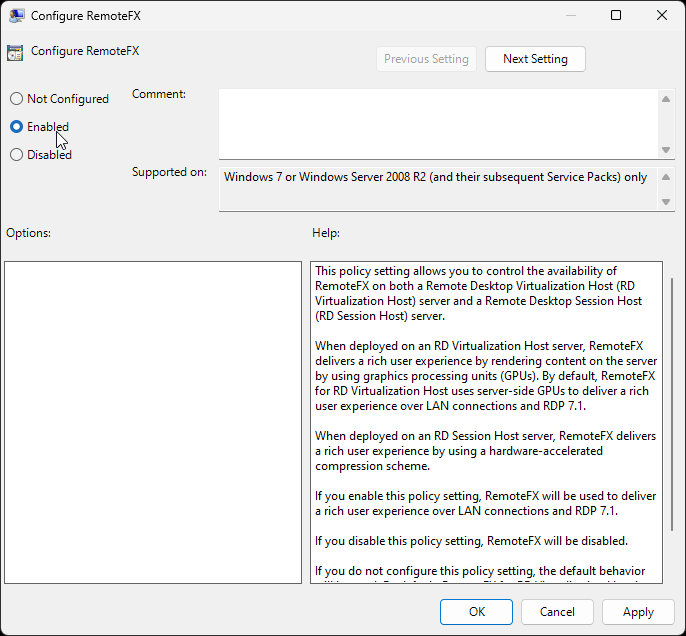Click the policy setting icon beside the heading
The height and width of the screenshot is (636, 686).
[14, 52]
